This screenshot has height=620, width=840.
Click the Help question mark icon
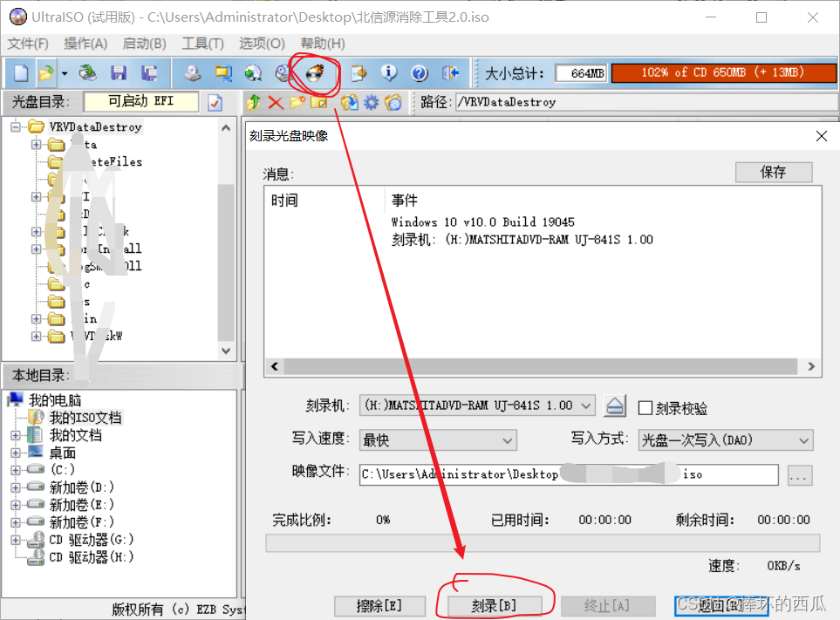[x=420, y=73]
